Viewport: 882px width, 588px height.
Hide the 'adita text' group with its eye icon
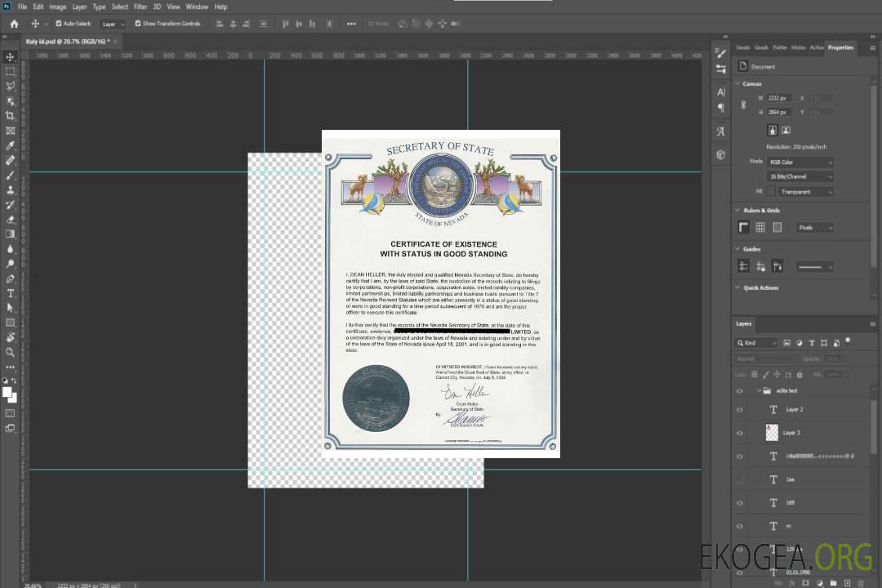click(x=740, y=391)
